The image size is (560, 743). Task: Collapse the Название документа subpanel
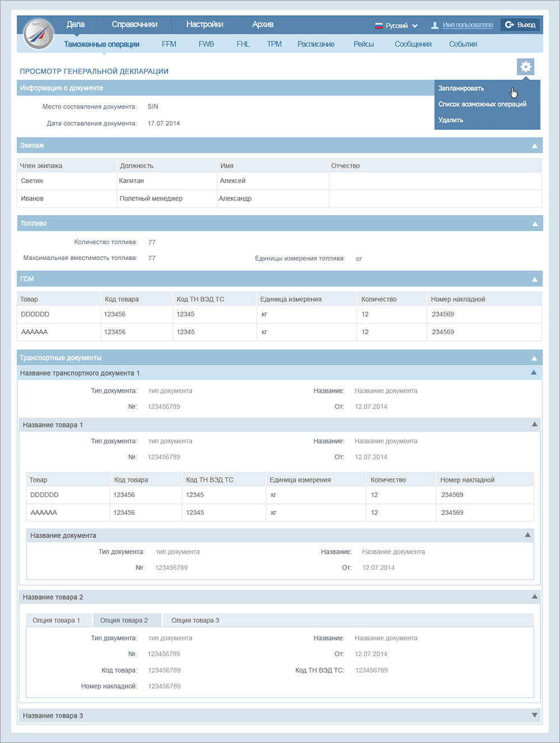point(528,535)
